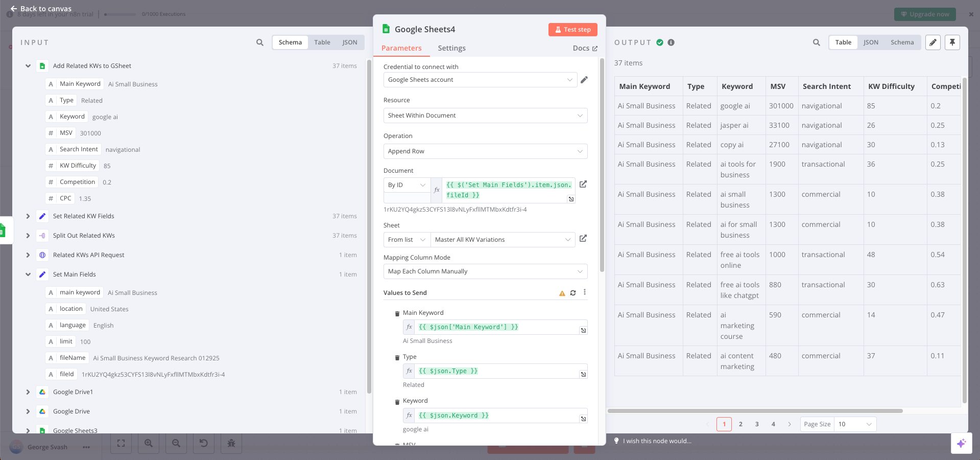Screen dimensions: 980x460
Task: Click parameters panel vertical scrollbar
Action: click(x=602, y=166)
